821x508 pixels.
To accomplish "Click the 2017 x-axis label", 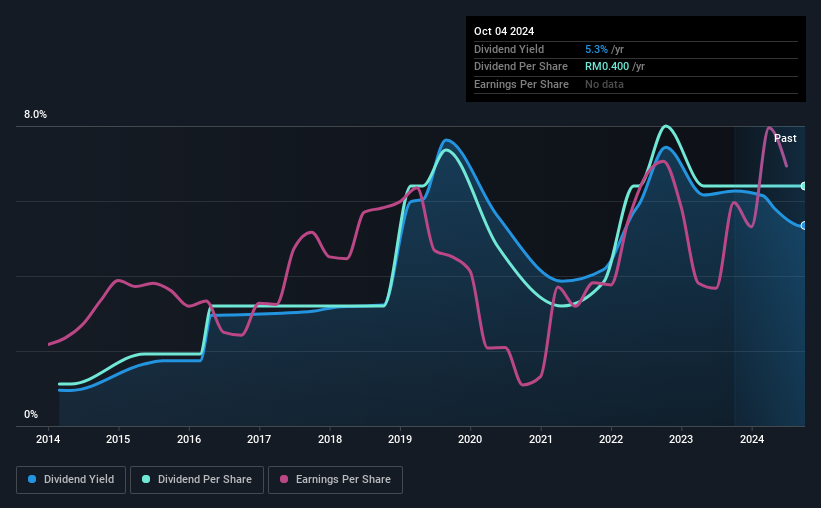I will pos(259,439).
